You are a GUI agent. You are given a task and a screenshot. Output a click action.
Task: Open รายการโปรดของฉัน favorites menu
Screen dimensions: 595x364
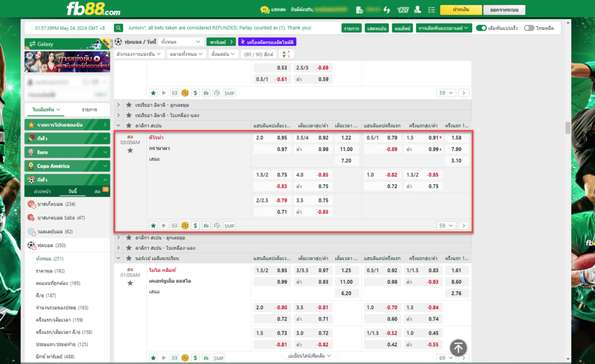click(67, 125)
